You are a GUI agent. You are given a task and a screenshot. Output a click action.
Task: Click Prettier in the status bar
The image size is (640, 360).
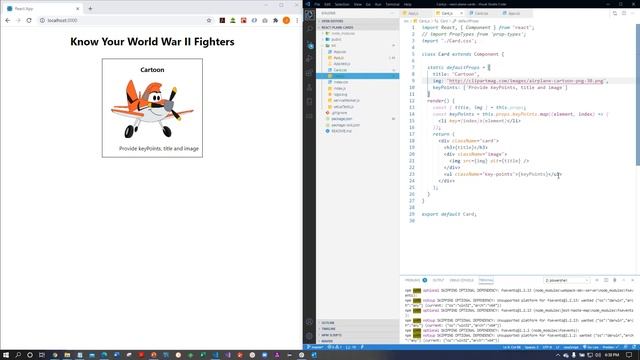pos(610,347)
